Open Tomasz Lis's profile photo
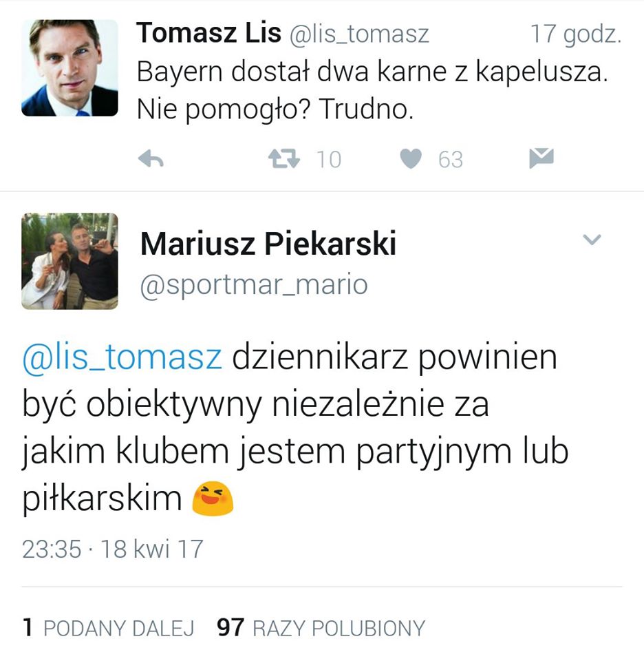The image size is (644, 661). point(70,67)
